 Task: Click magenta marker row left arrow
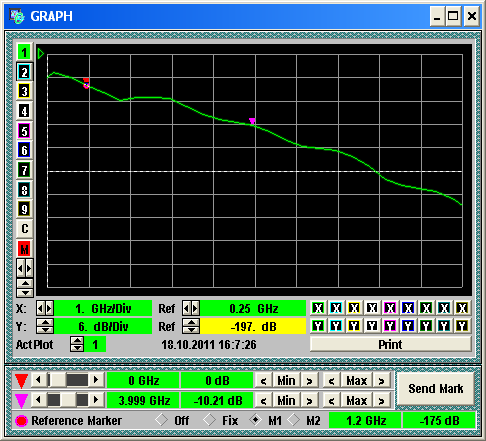(38, 400)
